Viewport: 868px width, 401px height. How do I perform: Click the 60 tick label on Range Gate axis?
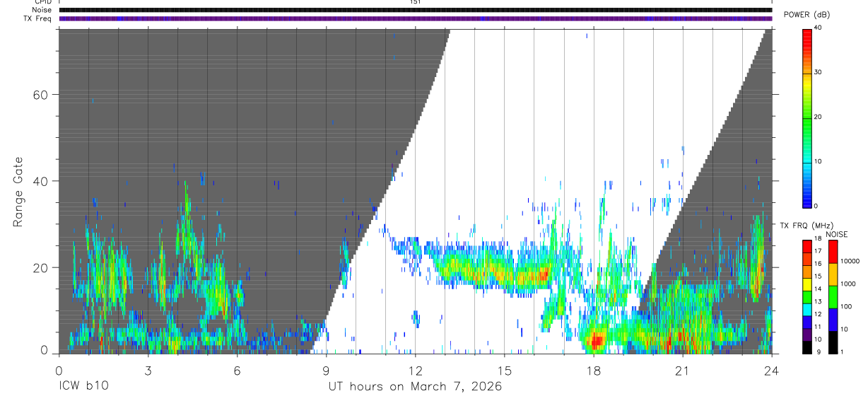[x=41, y=95]
